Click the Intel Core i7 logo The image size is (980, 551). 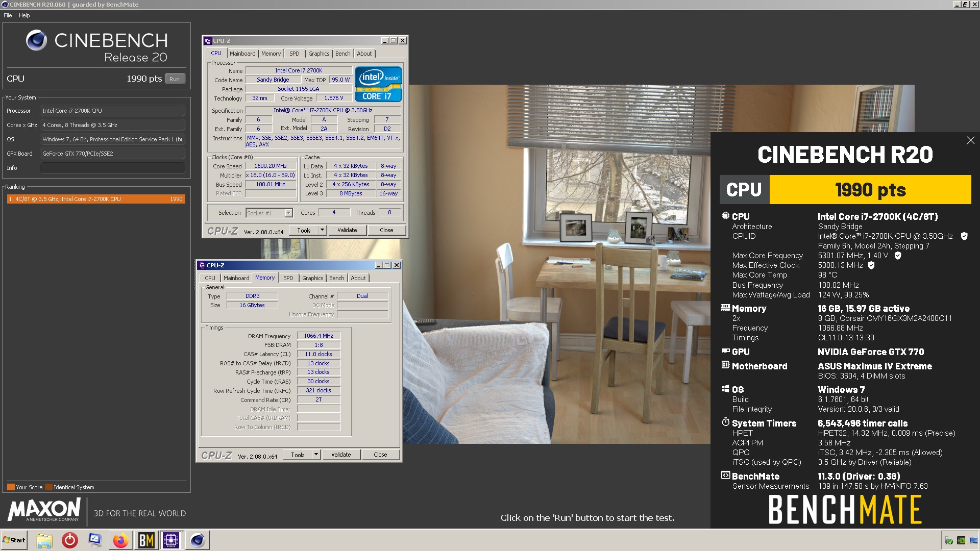click(x=378, y=84)
